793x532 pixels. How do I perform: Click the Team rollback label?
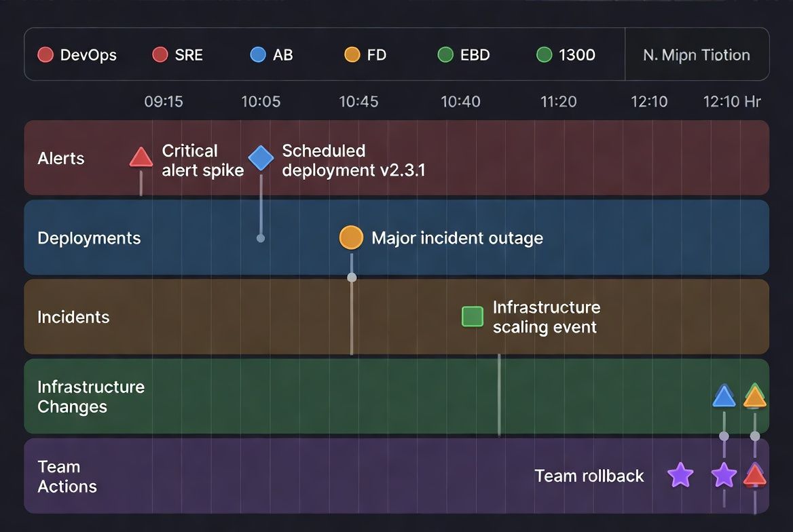589,476
